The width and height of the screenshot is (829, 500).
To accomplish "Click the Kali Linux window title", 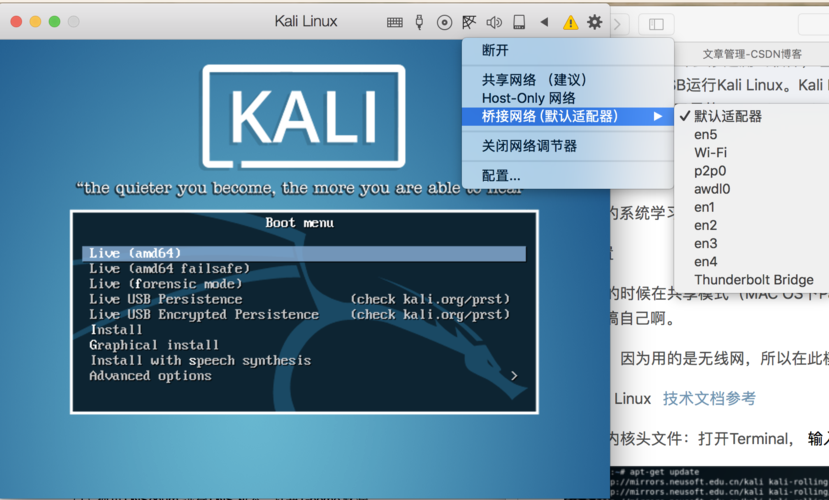I will click(306, 21).
